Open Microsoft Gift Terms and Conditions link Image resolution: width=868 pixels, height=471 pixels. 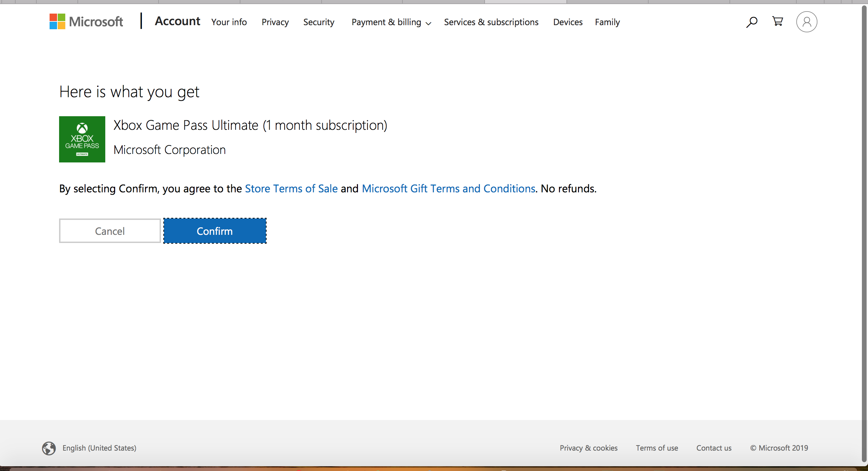(x=448, y=188)
